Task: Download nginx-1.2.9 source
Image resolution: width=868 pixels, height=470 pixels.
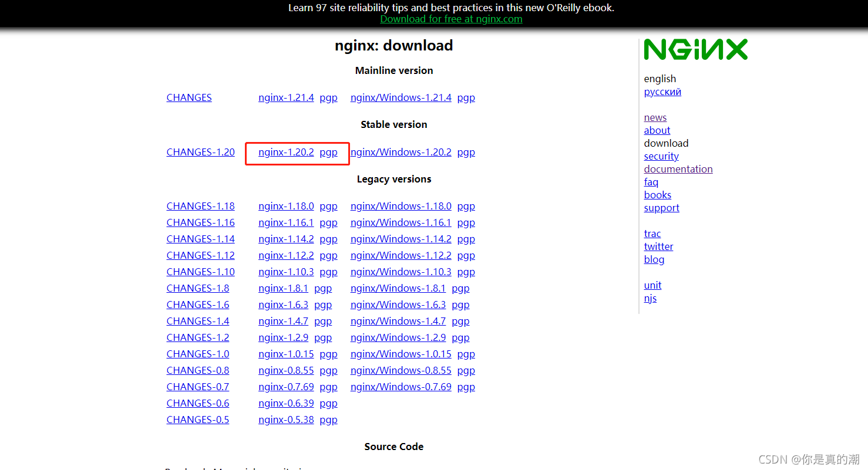Action: click(283, 337)
